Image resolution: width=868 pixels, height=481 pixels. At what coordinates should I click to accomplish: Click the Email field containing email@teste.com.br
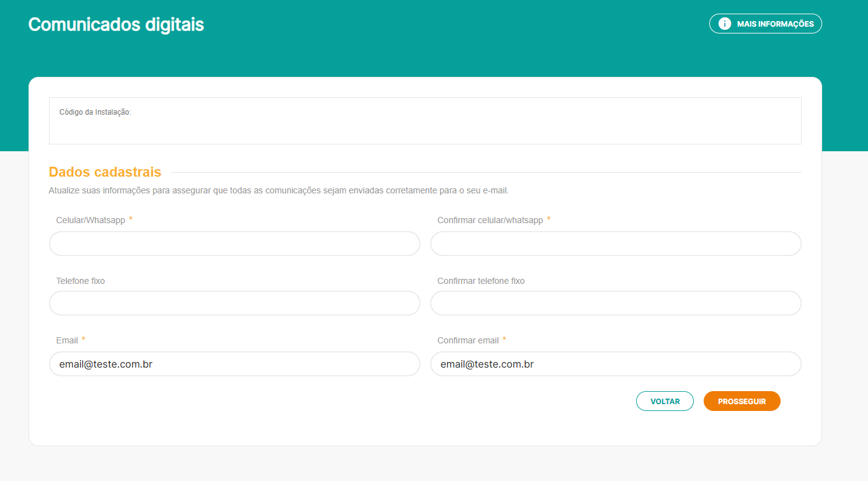234,364
